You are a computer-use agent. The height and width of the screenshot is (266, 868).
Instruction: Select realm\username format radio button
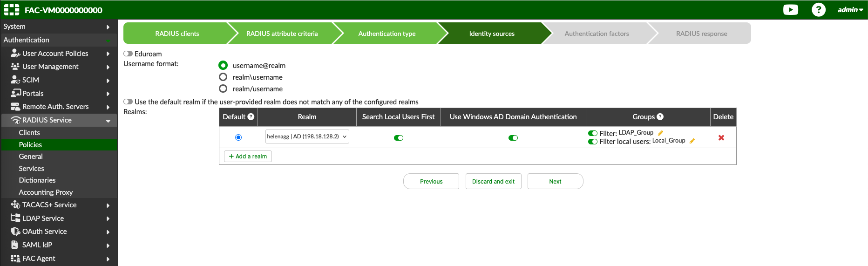[223, 77]
